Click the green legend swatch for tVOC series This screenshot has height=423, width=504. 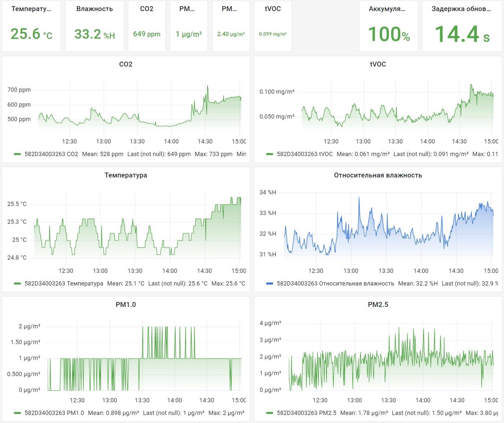(x=270, y=154)
